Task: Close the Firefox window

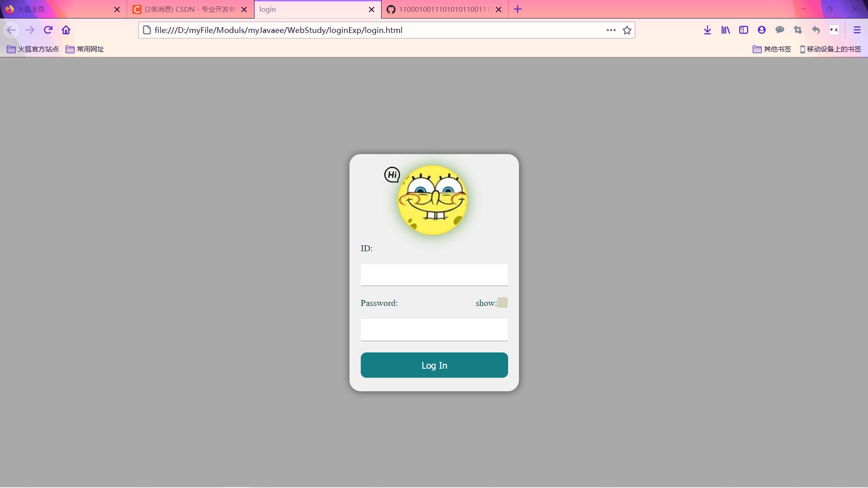Action: pyautogui.click(x=855, y=9)
